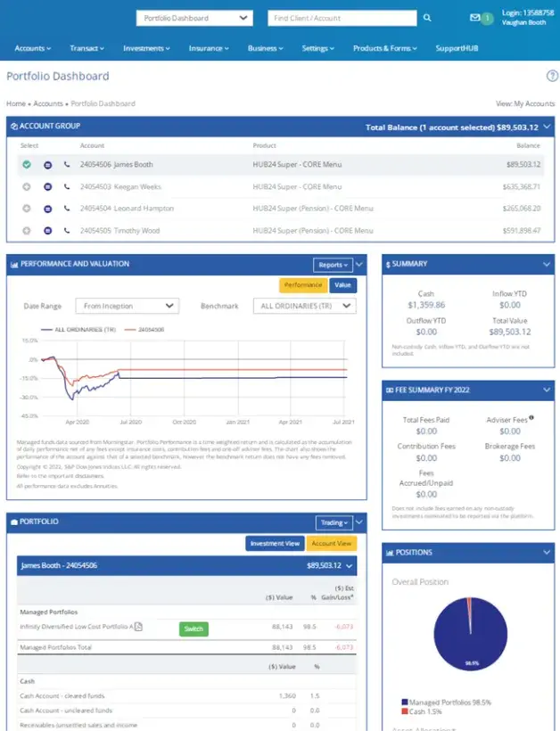This screenshot has width=560, height=731.
Task: Collapse the Summary panel
Action: point(547,265)
